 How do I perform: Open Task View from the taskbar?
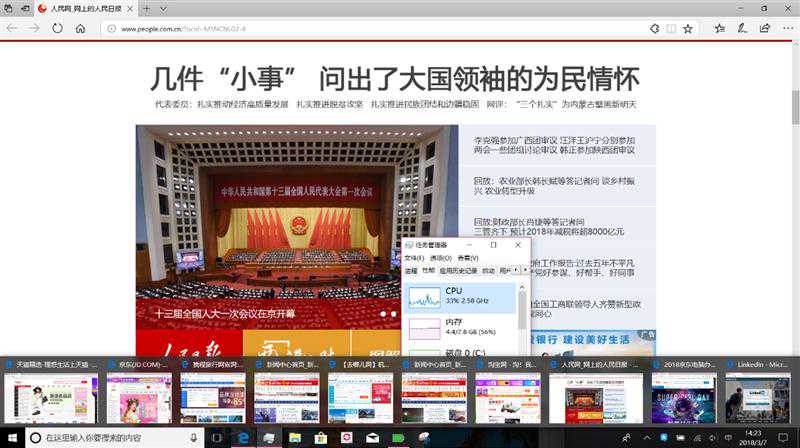pos(216,438)
